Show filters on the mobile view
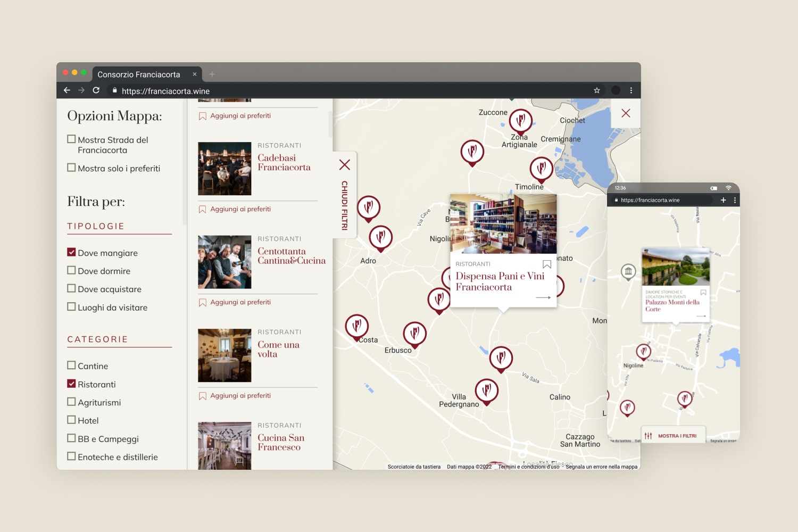This screenshot has width=798, height=532. click(673, 436)
